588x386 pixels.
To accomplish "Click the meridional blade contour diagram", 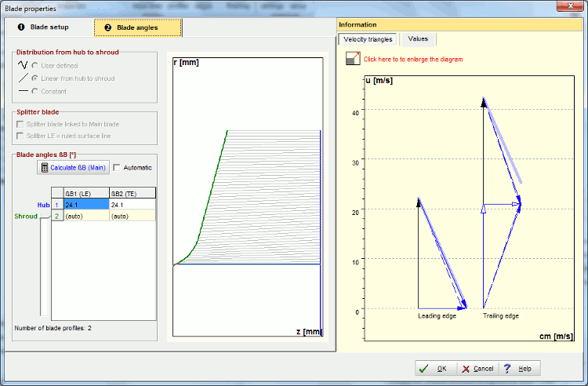I will [x=248, y=197].
